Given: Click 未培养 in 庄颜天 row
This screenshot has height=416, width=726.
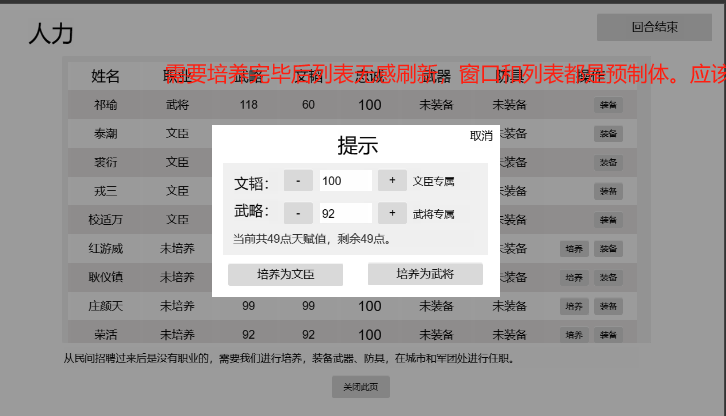Looking at the screenshot, I should click(177, 306).
